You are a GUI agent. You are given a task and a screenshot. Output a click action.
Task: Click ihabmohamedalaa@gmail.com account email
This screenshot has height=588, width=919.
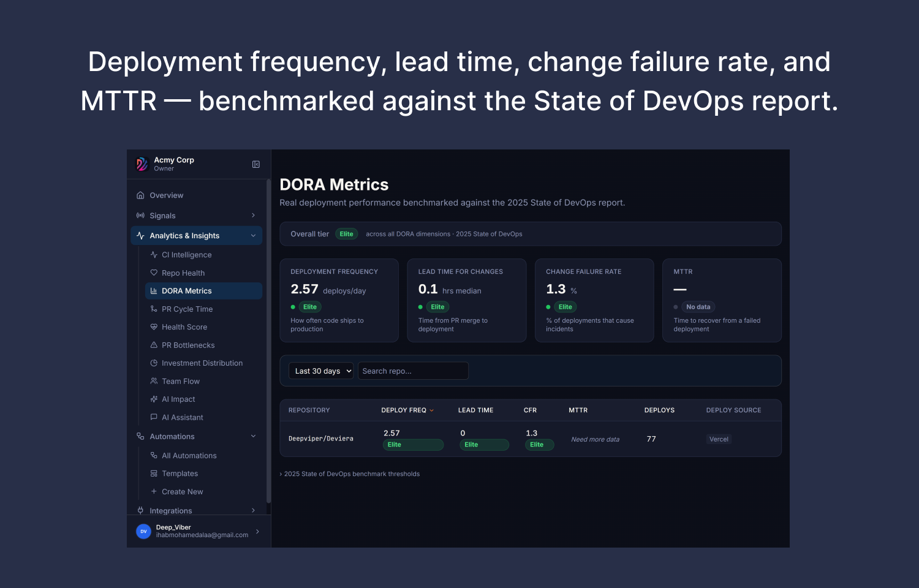click(x=202, y=535)
